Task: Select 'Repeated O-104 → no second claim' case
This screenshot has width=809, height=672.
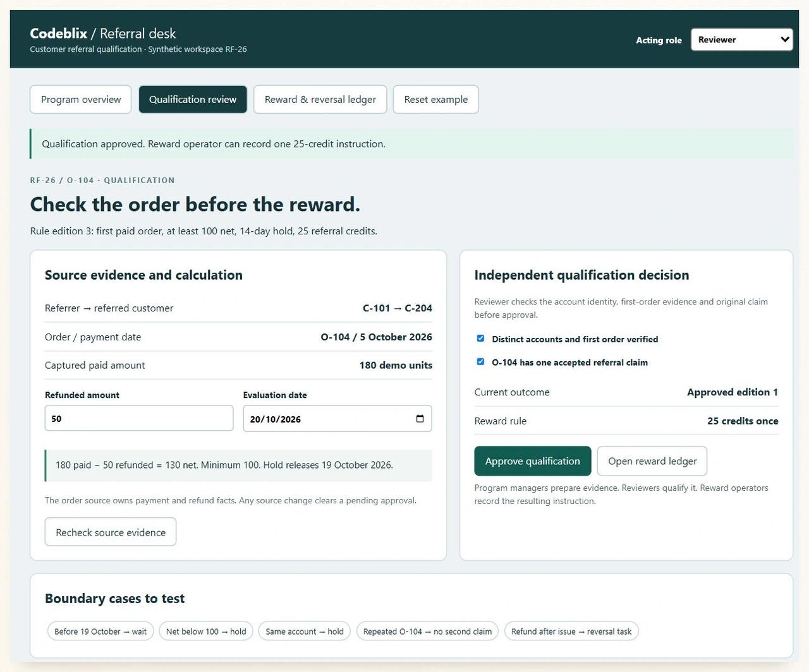Action: [427, 632]
